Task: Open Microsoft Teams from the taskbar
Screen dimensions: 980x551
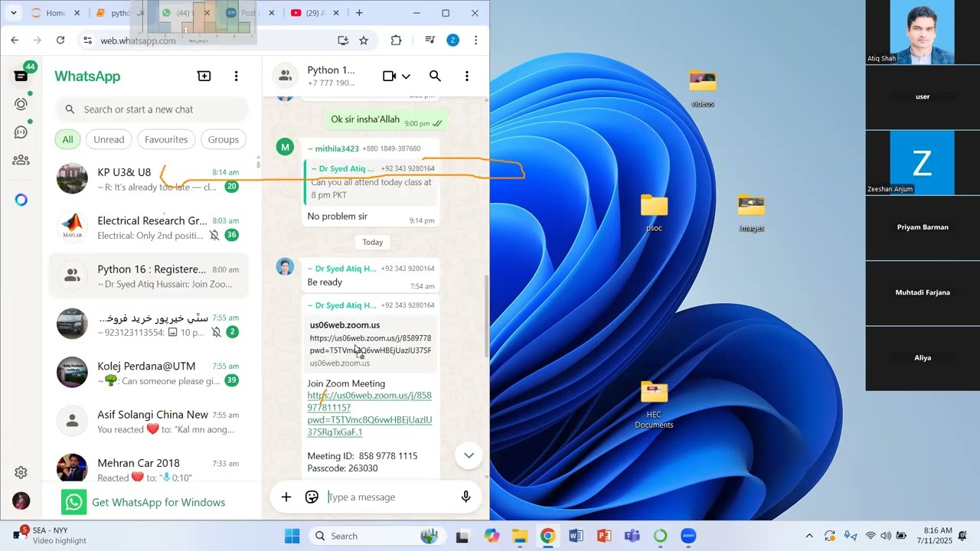Action: tap(632, 536)
